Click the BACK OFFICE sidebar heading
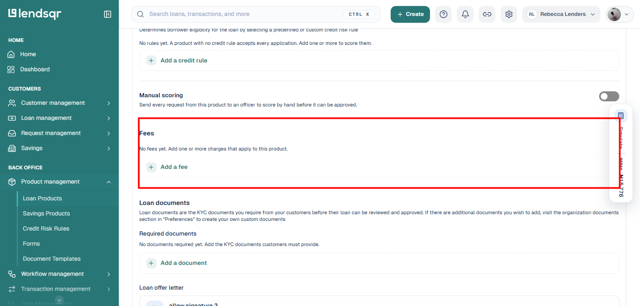644x306 pixels. [x=26, y=168]
